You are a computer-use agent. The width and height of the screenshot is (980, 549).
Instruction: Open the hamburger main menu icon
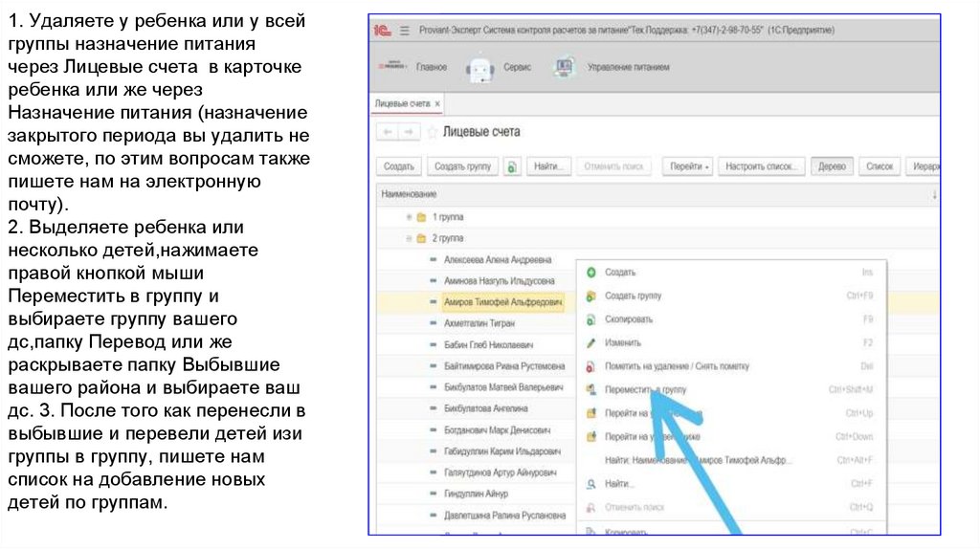coord(405,30)
